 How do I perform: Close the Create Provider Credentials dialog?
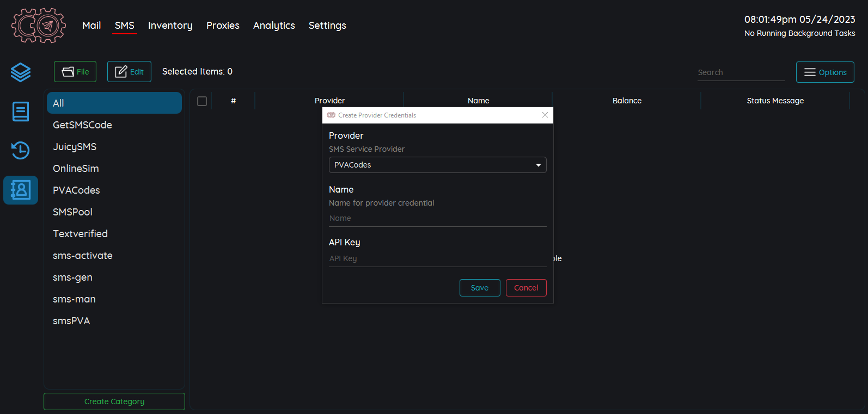click(545, 115)
